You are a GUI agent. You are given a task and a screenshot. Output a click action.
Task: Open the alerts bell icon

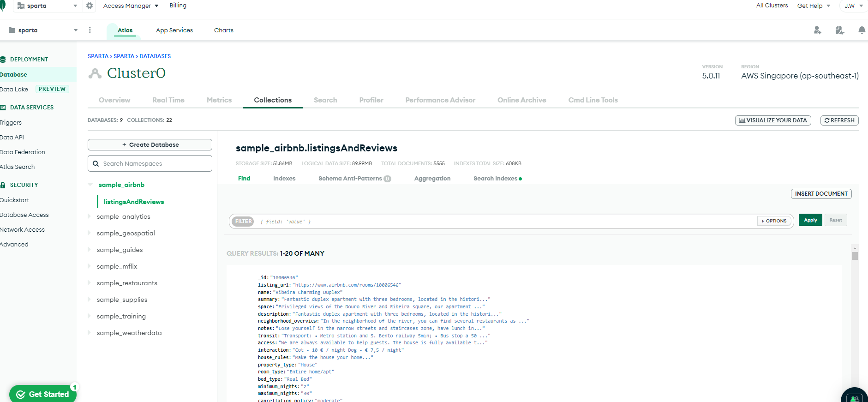pyautogui.click(x=862, y=30)
